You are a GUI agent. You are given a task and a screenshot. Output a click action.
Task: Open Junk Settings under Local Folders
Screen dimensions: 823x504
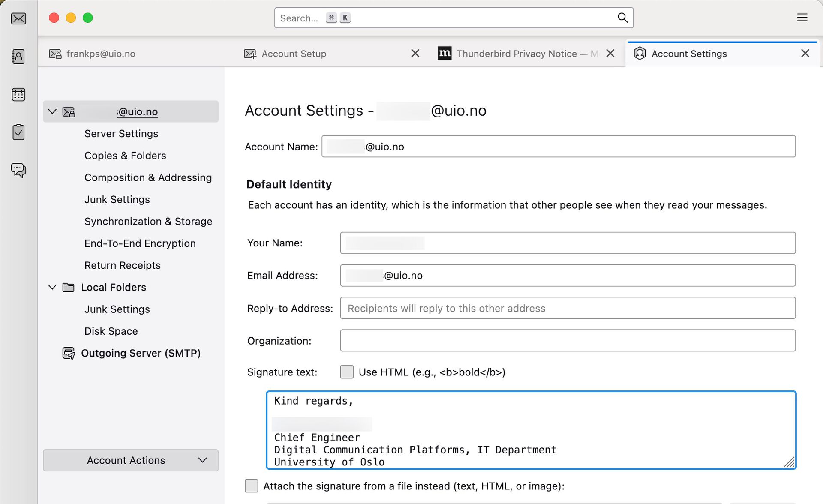coord(117,309)
